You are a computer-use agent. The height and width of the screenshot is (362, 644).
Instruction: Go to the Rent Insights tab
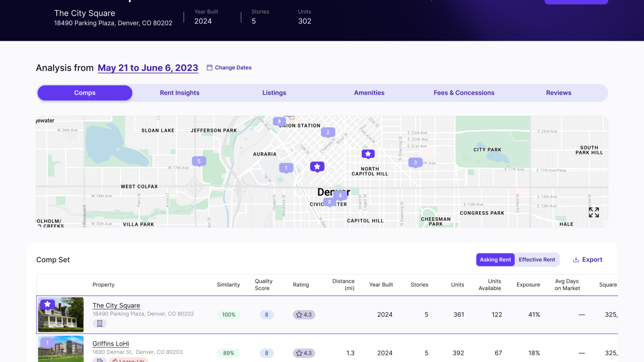click(x=179, y=93)
